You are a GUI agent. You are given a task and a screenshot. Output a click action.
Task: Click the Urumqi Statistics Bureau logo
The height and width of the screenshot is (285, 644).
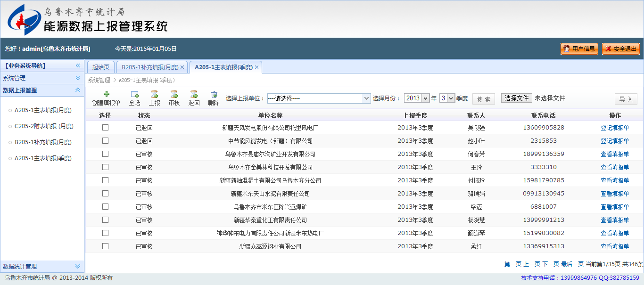24,19
